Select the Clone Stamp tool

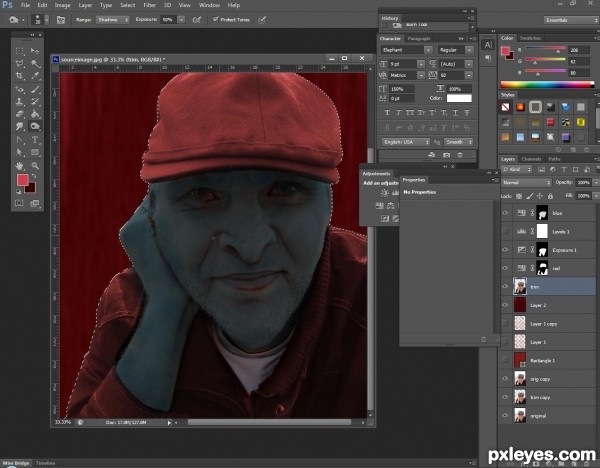click(19, 102)
